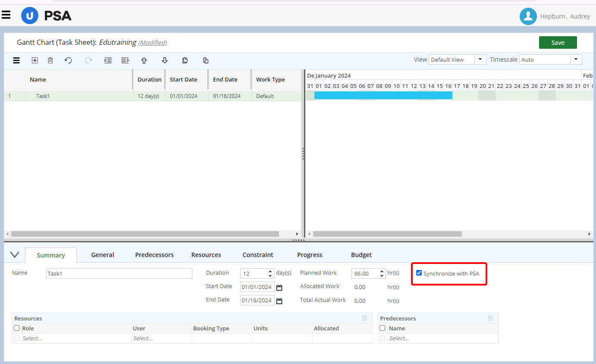Open the Start Date calendar picker

click(279, 287)
